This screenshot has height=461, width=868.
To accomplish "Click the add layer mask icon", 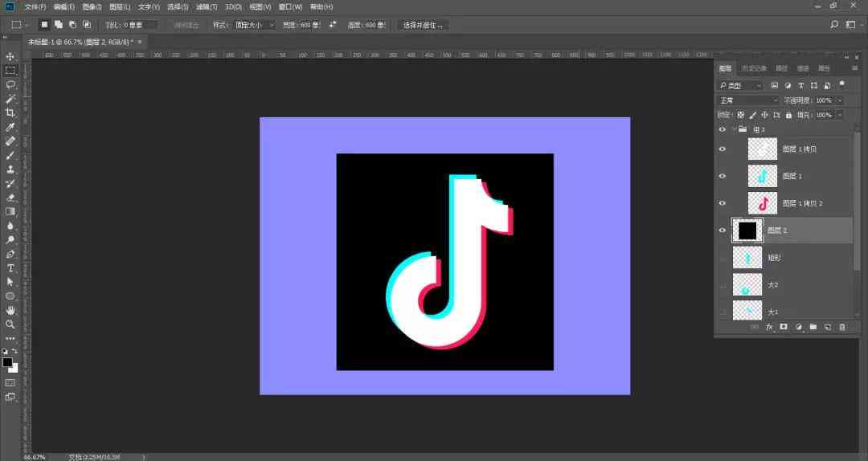I will (x=784, y=327).
